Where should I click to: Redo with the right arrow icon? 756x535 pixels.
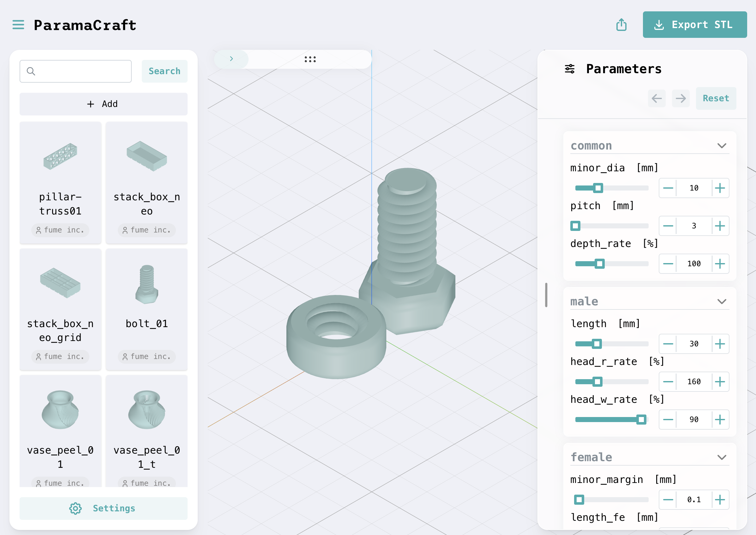point(681,98)
